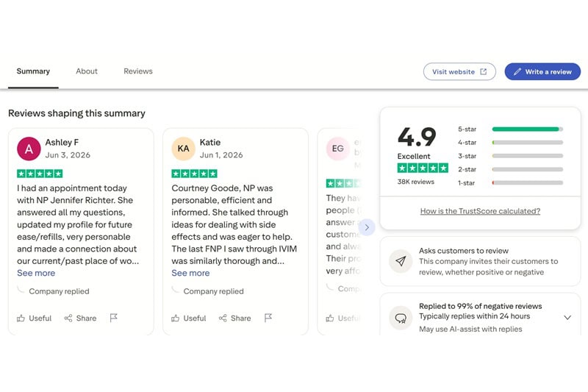Share Ashley F's review

[x=80, y=318]
